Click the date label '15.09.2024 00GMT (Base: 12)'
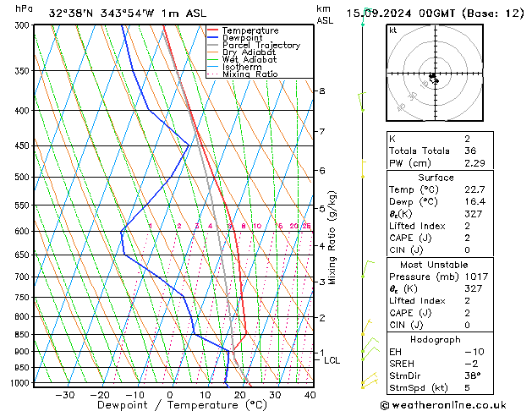 coord(435,14)
